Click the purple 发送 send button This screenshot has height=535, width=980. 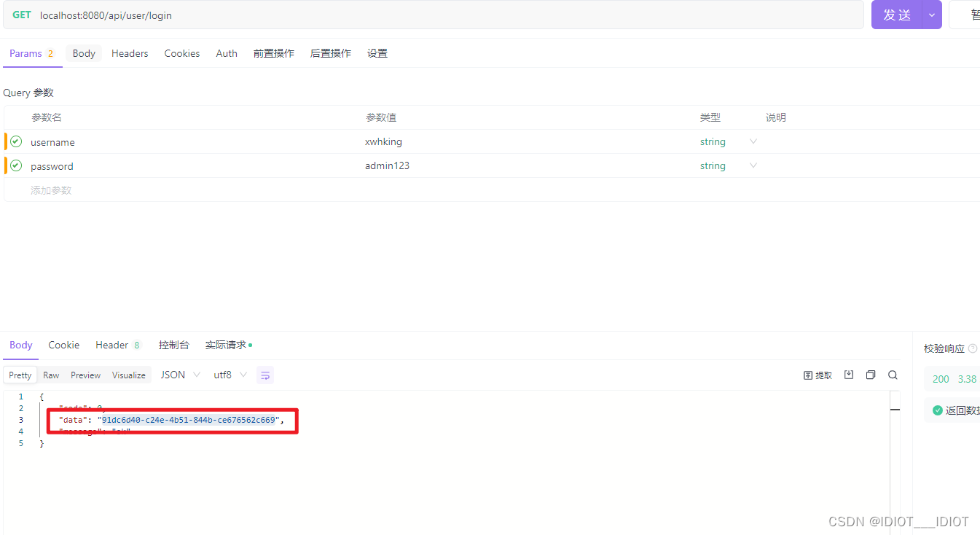pyautogui.click(x=897, y=15)
